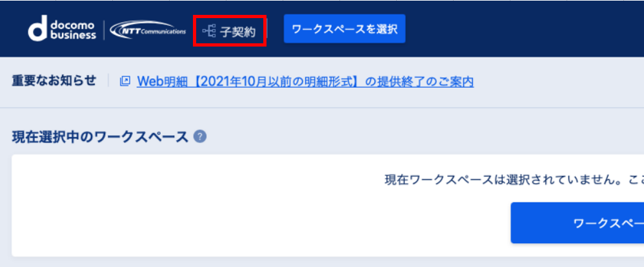The width and height of the screenshot is (644, 267).
Task: Click the docomo business wordmark text
Action: (x=73, y=30)
